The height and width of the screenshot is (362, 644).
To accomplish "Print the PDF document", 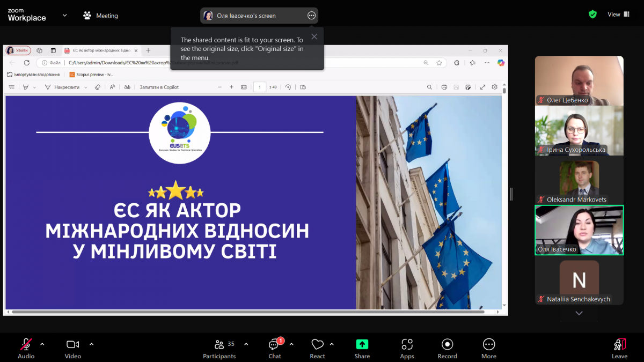I will [x=444, y=87].
